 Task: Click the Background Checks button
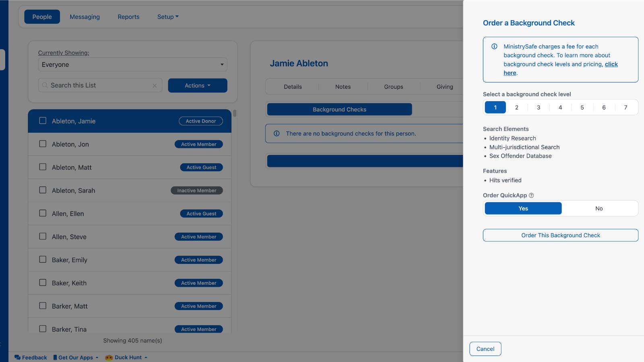pos(339,109)
